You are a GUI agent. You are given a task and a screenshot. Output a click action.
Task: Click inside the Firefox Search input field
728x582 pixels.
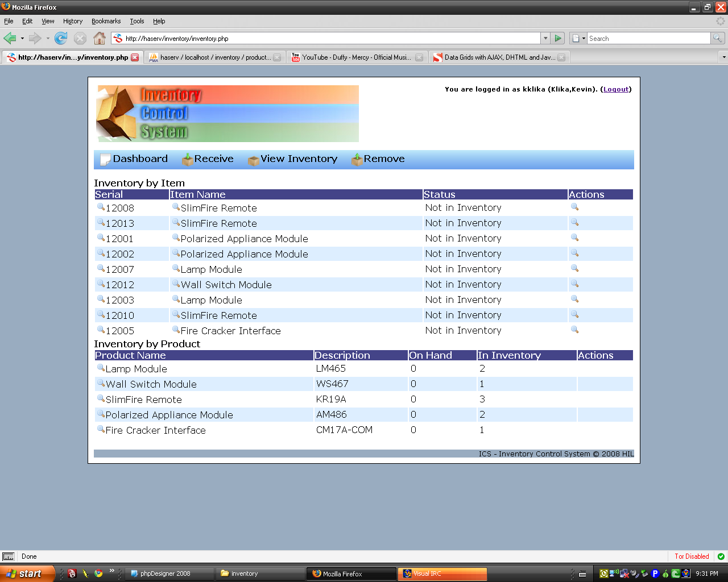pyautogui.click(x=648, y=38)
